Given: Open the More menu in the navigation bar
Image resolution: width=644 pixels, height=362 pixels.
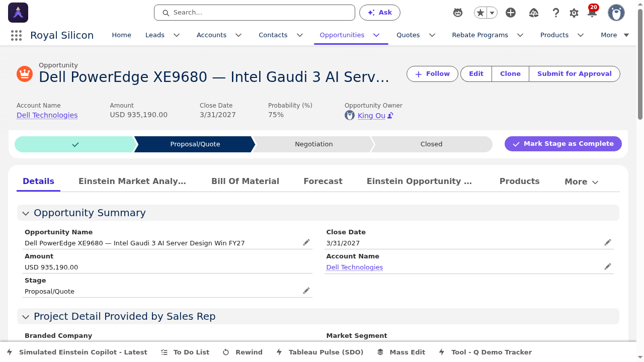Looking at the screenshot, I should point(615,35).
